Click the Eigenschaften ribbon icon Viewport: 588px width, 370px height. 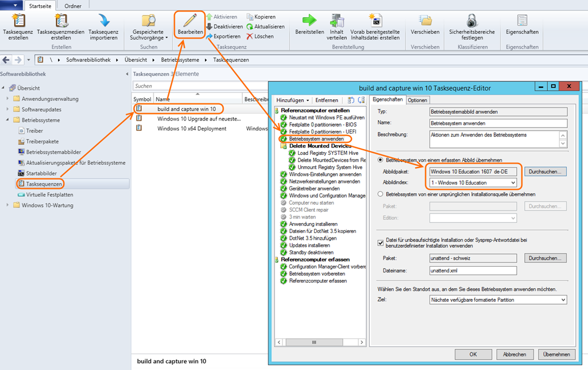click(522, 21)
